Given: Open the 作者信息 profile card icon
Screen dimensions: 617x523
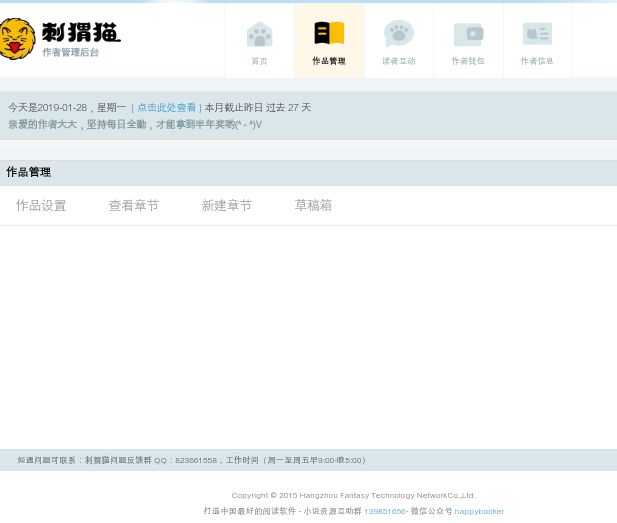Looking at the screenshot, I should [538, 34].
